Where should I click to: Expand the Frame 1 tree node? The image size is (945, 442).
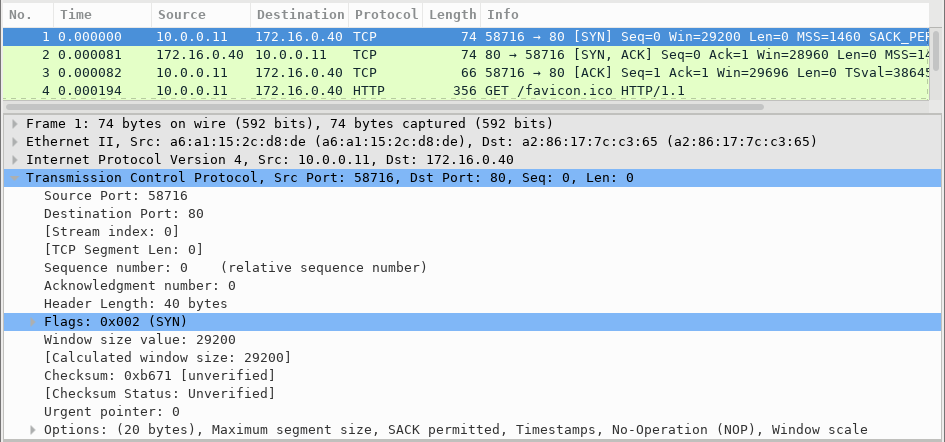coord(14,124)
